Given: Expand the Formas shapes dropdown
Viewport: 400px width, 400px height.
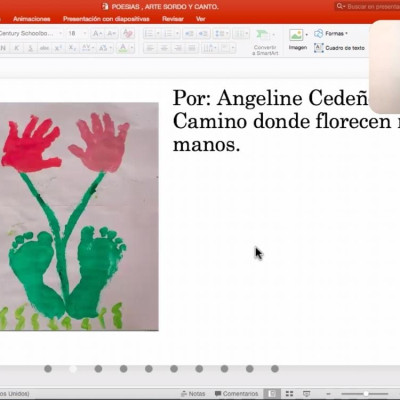Looking at the screenshot, I should pos(347,33).
